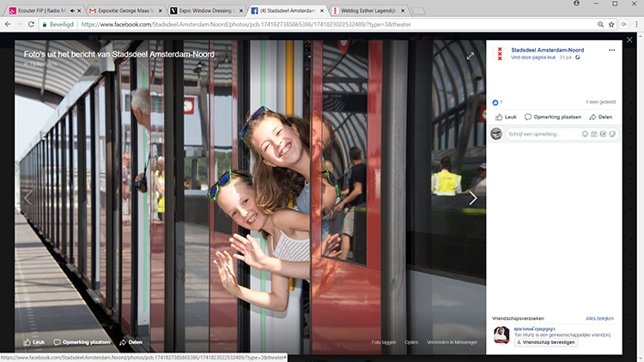The width and height of the screenshot is (644, 362).
Task: Go to previous photo with left arrow
Action: tap(28, 198)
